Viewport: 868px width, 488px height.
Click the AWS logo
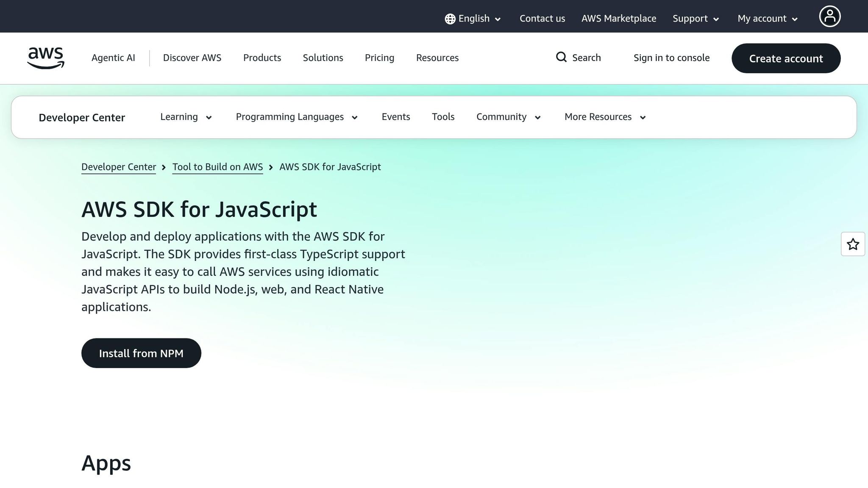(x=46, y=58)
